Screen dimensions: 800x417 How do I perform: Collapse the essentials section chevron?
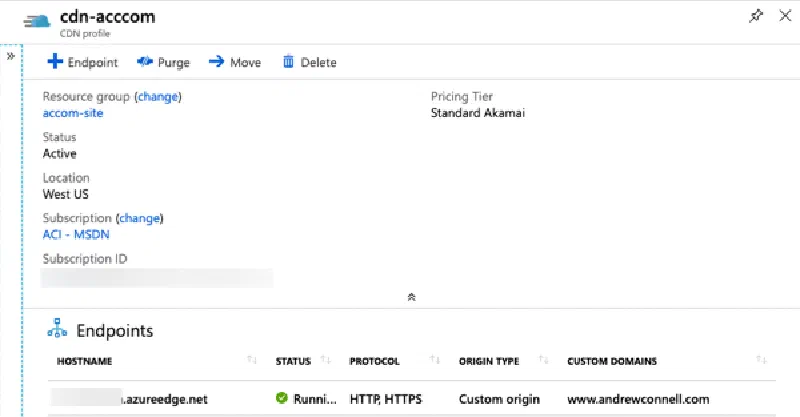[x=411, y=297]
